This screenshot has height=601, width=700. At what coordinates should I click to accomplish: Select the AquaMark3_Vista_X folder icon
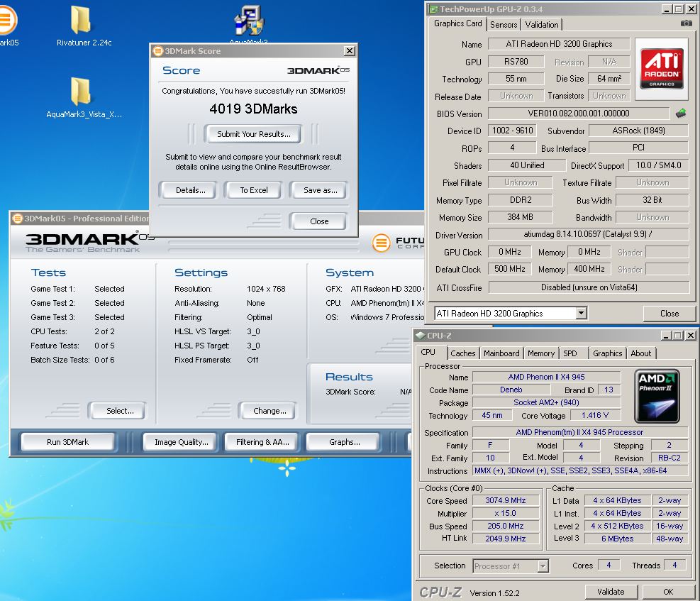(x=82, y=92)
